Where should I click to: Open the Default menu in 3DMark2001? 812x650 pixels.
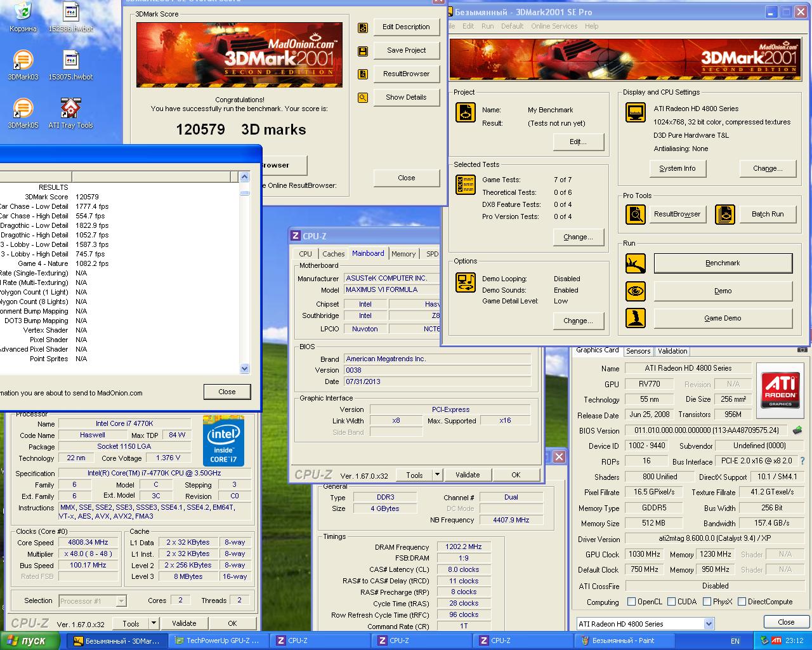coord(512,26)
